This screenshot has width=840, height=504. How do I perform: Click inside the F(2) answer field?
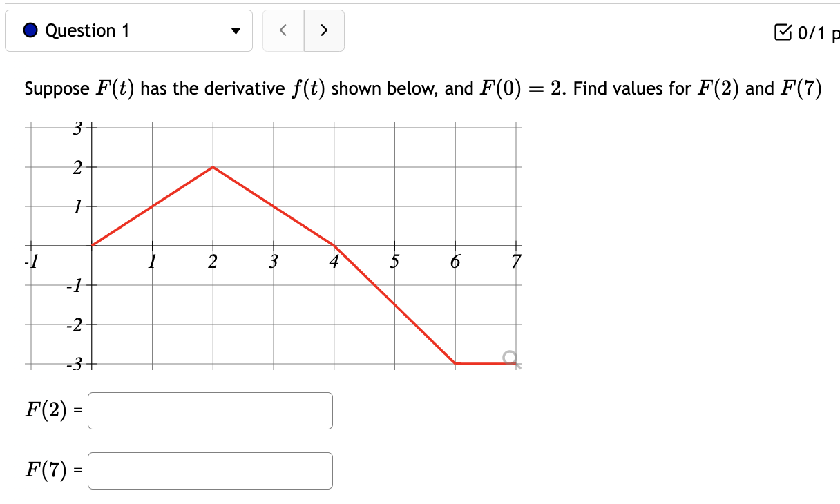209,411
